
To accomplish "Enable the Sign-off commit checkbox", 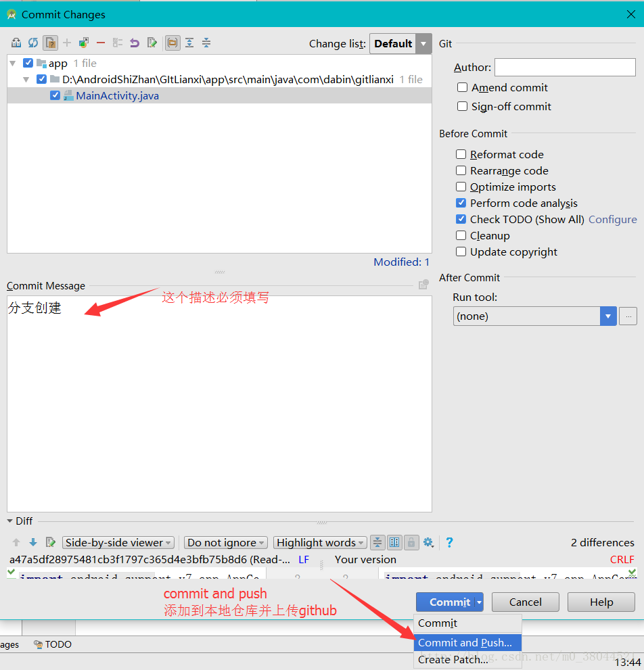I will 462,106.
